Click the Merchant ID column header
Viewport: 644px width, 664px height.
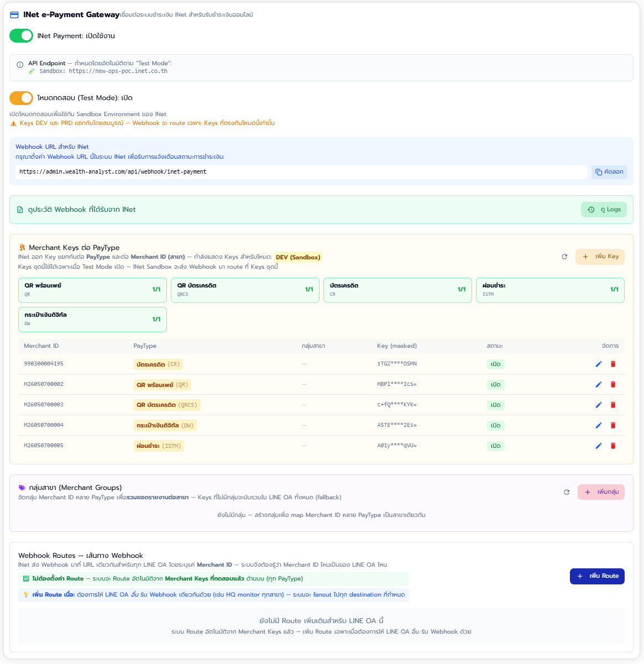[x=41, y=346]
